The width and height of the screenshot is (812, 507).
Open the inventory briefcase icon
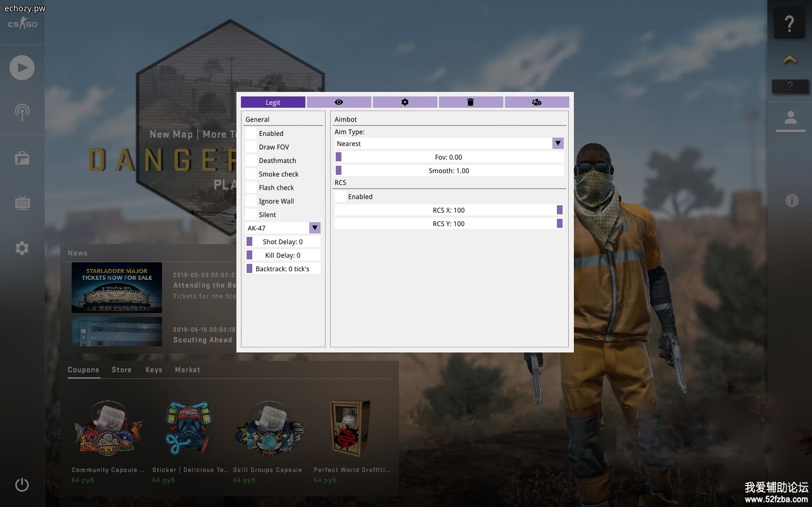(22, 158)
